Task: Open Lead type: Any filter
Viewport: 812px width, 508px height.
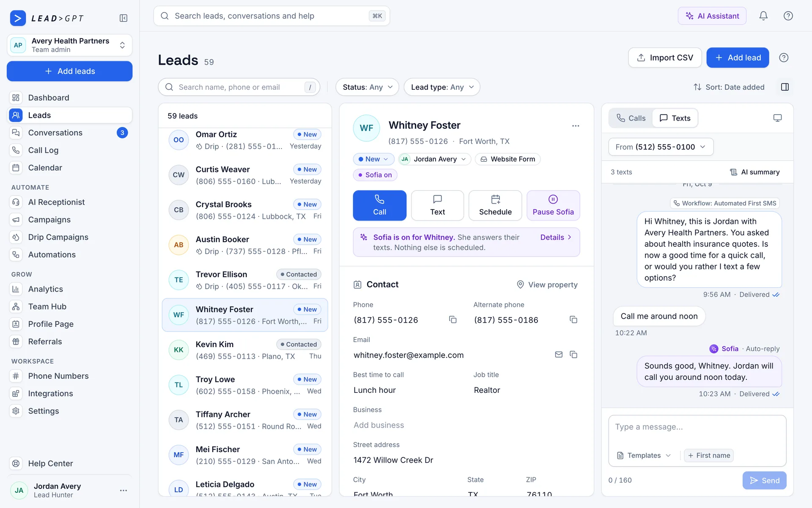Action: point(442,87)
